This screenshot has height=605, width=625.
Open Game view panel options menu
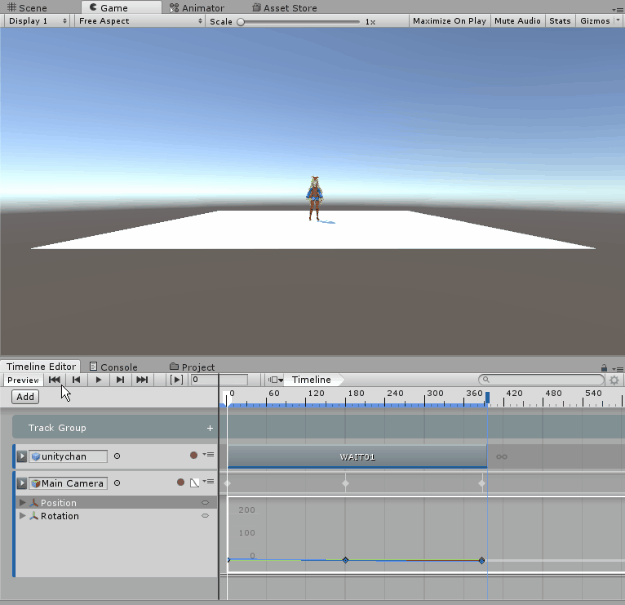618,9
